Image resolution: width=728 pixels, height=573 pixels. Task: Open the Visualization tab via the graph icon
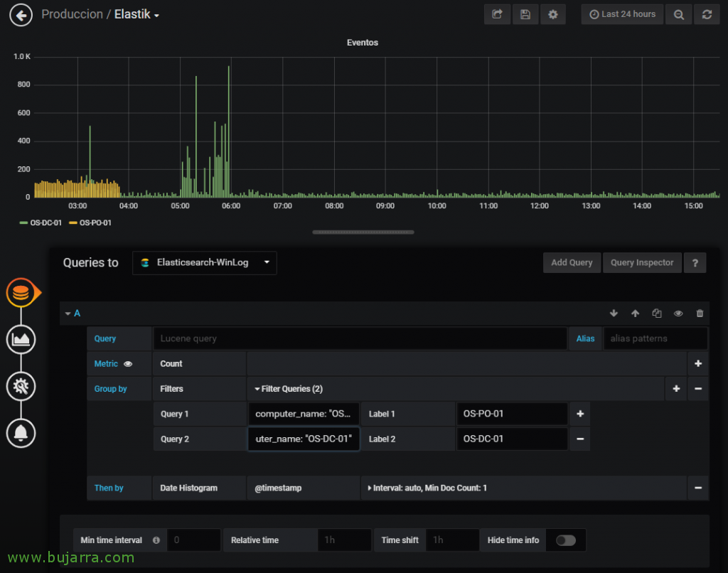(x=21, y=339)
